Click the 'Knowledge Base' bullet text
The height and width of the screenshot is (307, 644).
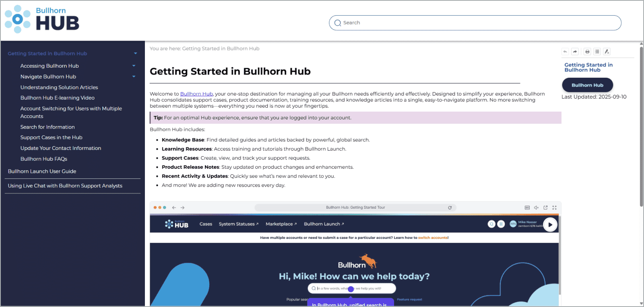[x=183, y=140]
